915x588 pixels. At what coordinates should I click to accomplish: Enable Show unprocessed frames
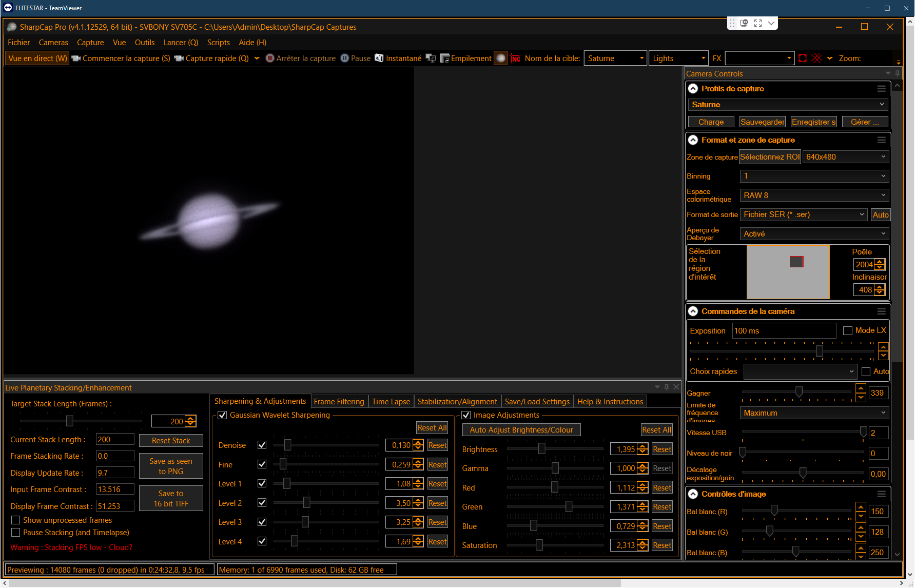coord(16,520)
